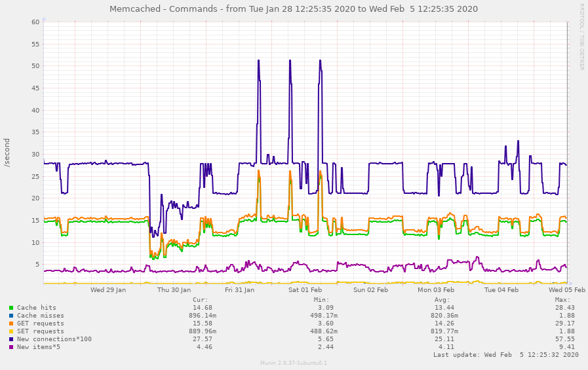
Task: Click the 'Fri 31 Jan' axis label
Action: [240, 290]
